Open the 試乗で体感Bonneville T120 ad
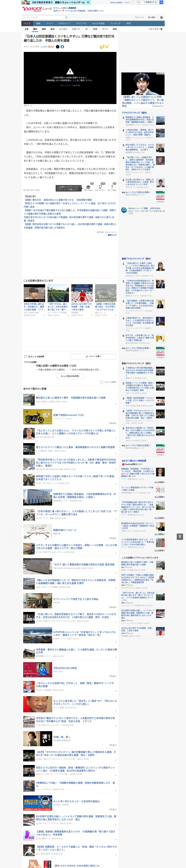The width and height of the screenshot is (186, 868). click(x=68, y=415)
